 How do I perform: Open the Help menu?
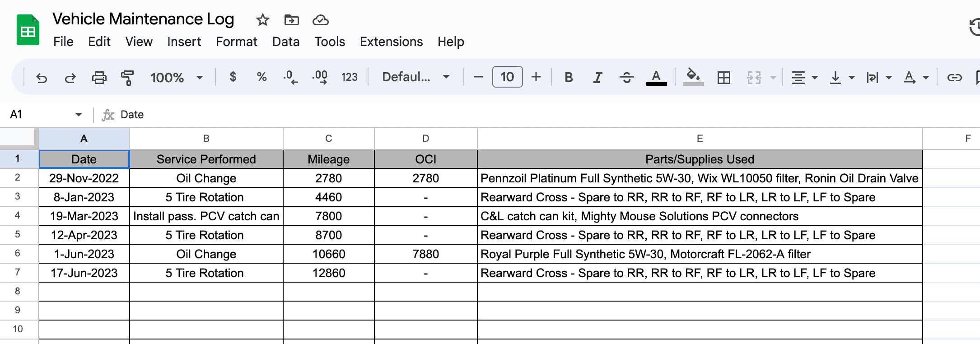(x=451, y=42)
